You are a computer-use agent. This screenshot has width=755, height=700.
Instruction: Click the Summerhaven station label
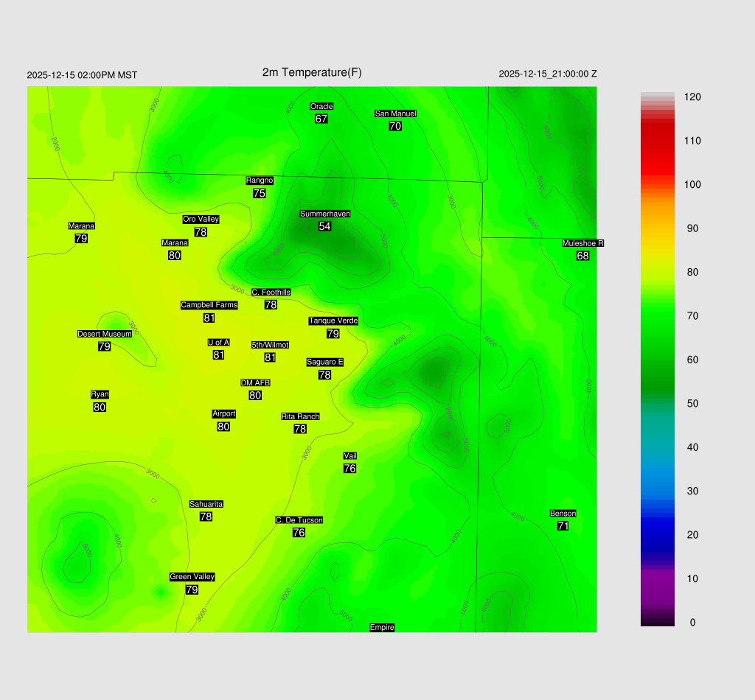(324, 214)
